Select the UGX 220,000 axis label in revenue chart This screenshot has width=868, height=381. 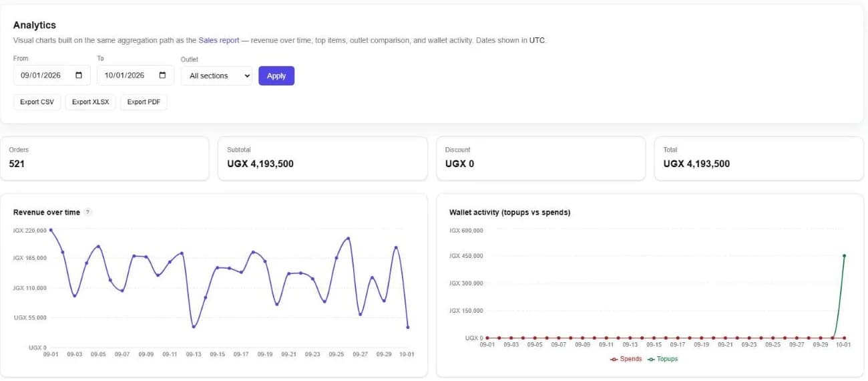tap(29, 231)
